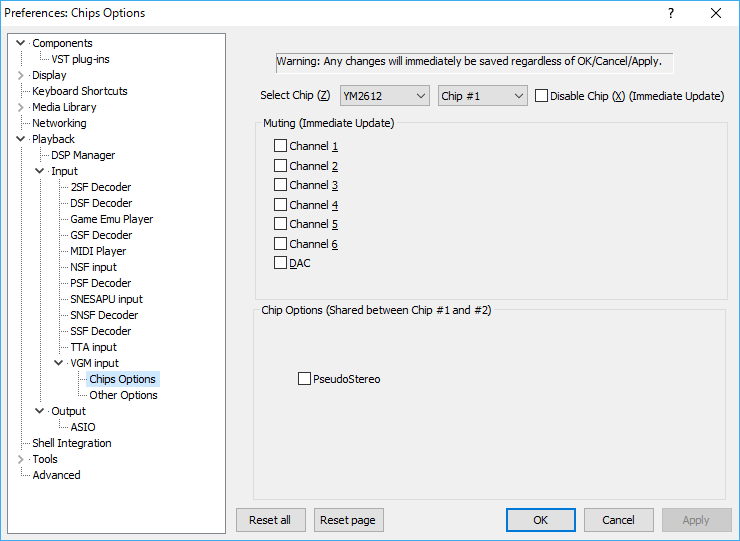The image size is (740, 541).
Task: Click the Chip Options group title
Action: (x=376, y=310)
